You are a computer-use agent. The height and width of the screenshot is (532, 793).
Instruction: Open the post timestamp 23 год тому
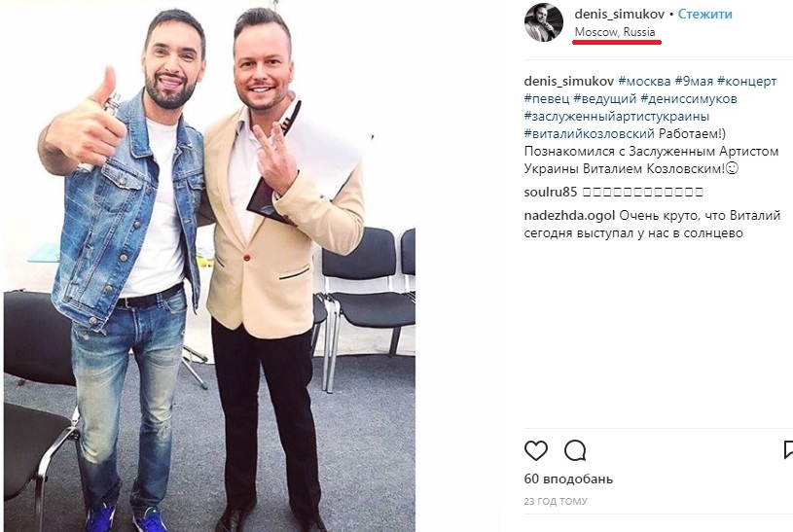(x=556, y=501)
